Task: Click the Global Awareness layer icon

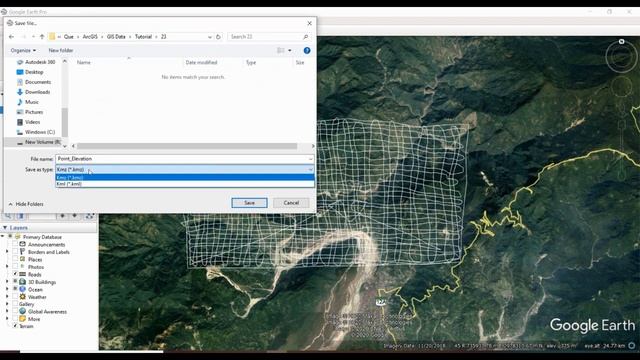Action: point(22,311)
